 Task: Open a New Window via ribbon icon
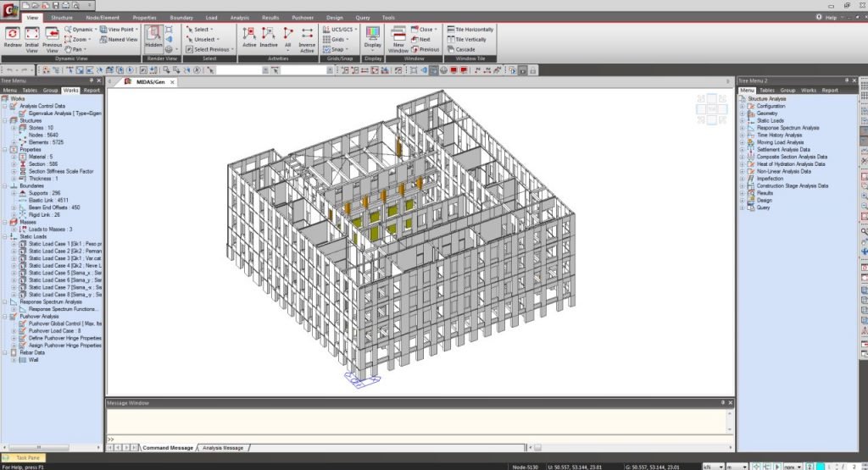[398, 36]
